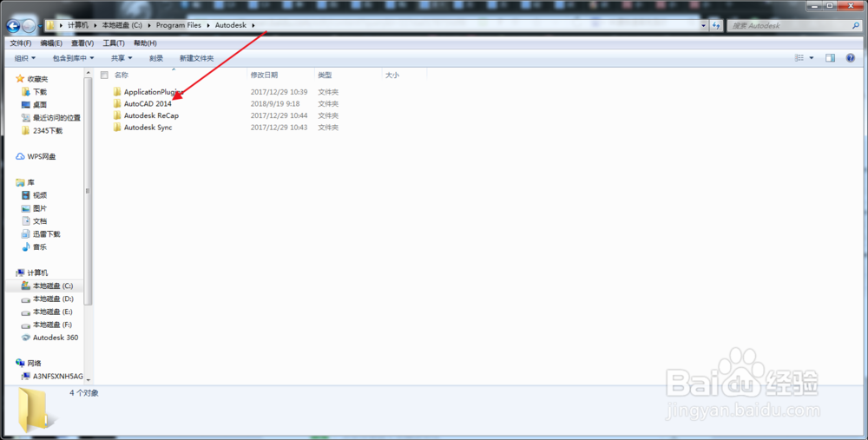
Task: Open 最近访问的位置 in sidebar
Action: tap(56, 117)
